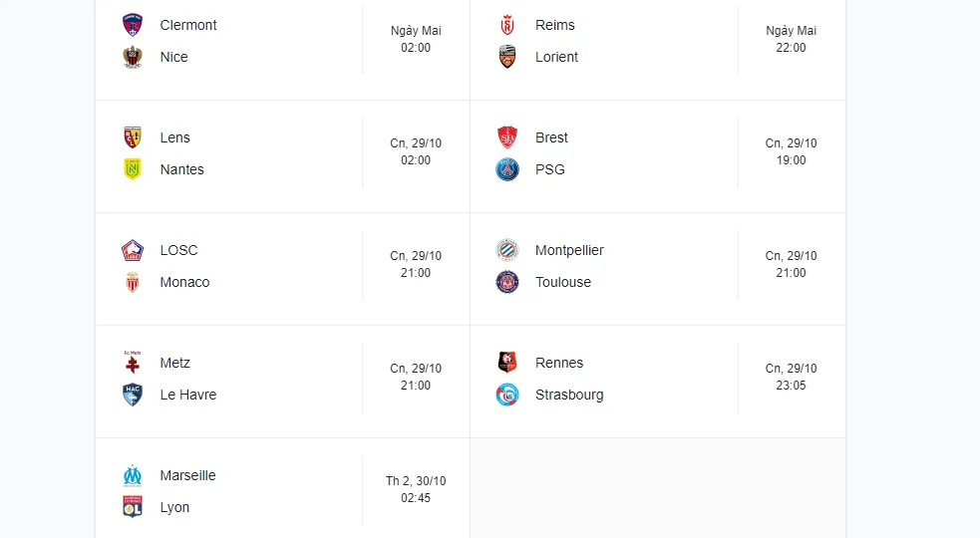Select the Lens team crest
The height and width of the screenshot is (538, 980).
133,137
